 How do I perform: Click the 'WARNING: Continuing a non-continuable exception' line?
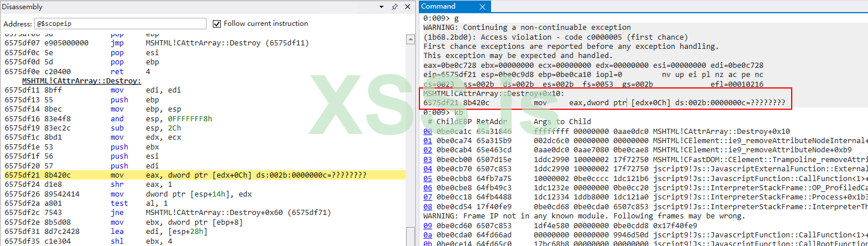pyautogui.click(x=527, y=27)
